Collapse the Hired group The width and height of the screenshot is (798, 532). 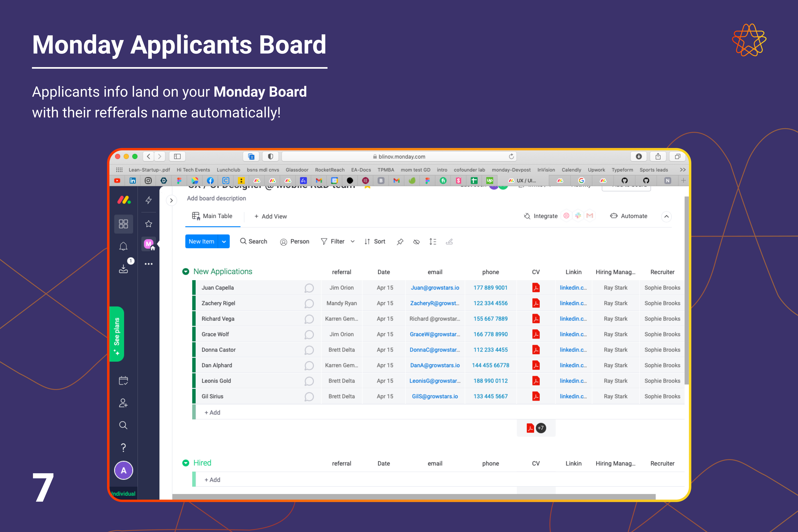pyautogui.click(x=186, y=463)
